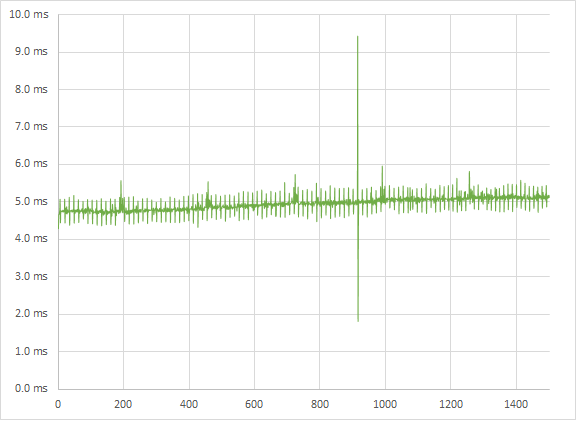Select the green peak just before 1000
The image size is (583, 429).
click(382, 167)
